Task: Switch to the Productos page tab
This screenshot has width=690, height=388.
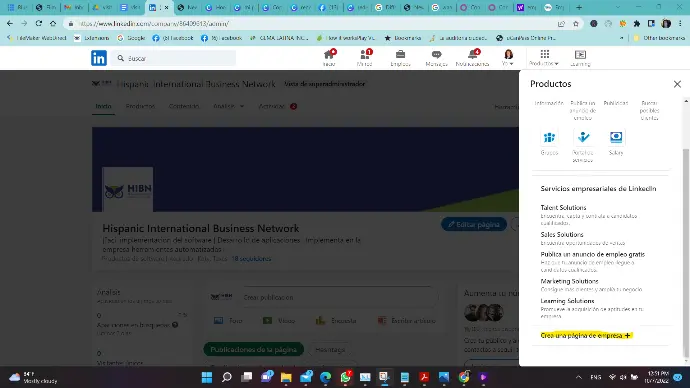Action: click(140, 106)
